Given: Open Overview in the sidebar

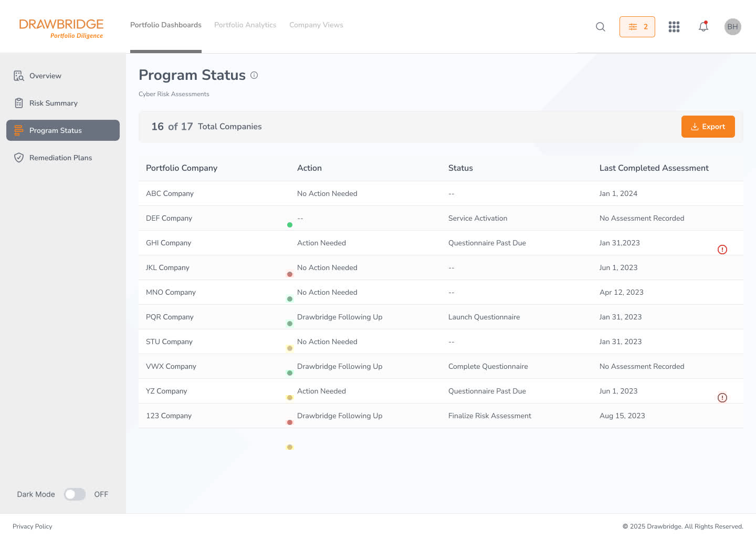Looking at the screenshot, I should click(x=45, y=76).
